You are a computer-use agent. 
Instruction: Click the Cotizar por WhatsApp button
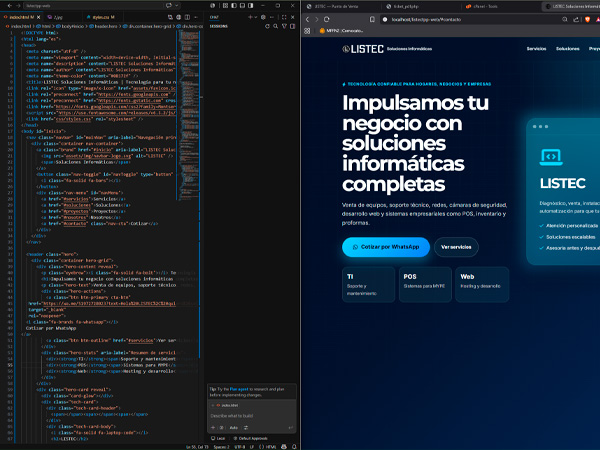point(386,247)
